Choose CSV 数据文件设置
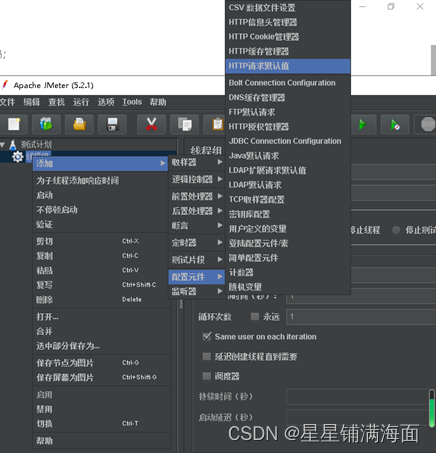The image size is (436, 453). [x=288, y=8]
